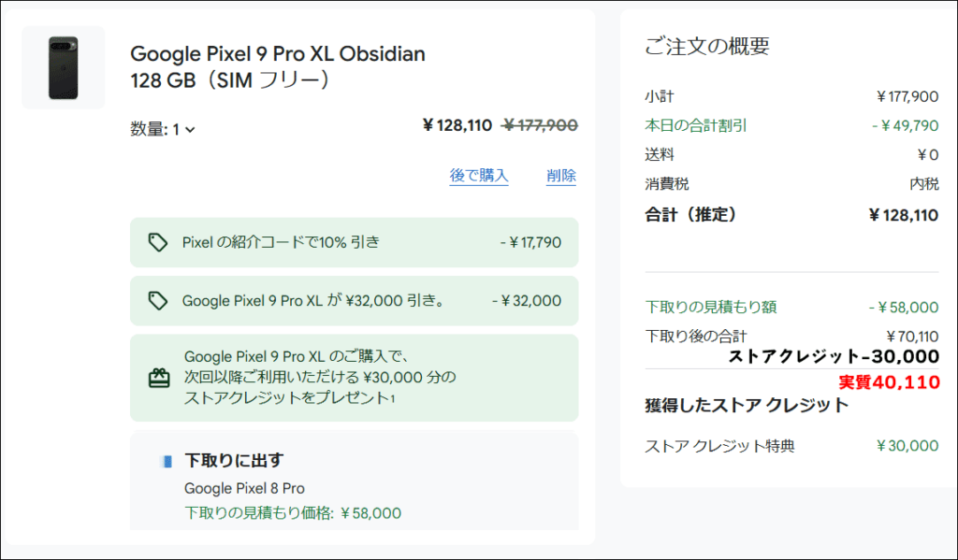Click the Pixel 9 Pro XL product thumbnail
Viewport: 958px width, 560px height.
click(64, 68)
